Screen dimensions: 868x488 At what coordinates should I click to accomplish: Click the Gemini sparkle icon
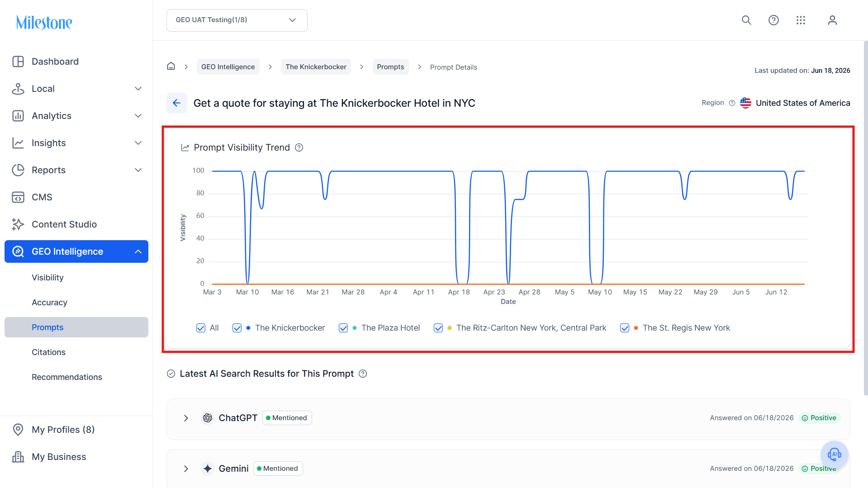click(x=208, y=469)
